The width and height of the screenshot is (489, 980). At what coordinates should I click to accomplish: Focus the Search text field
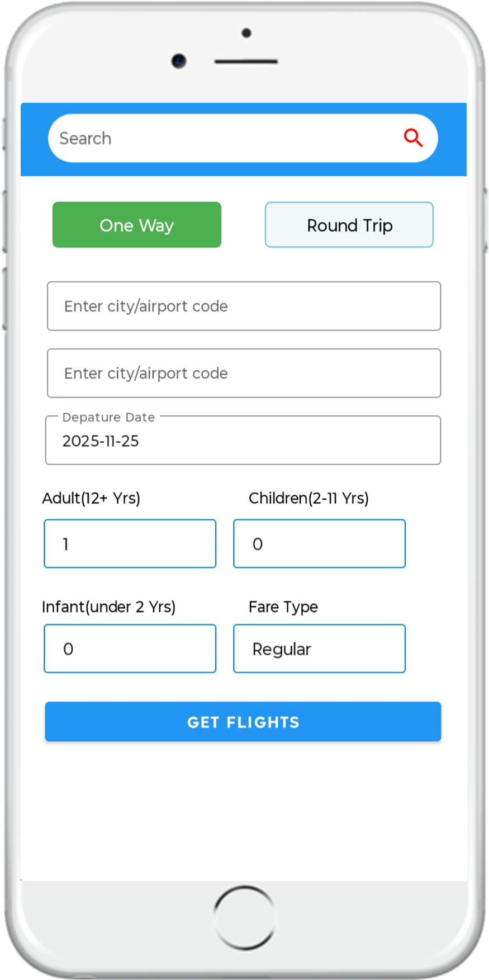[x=224, y=138]
